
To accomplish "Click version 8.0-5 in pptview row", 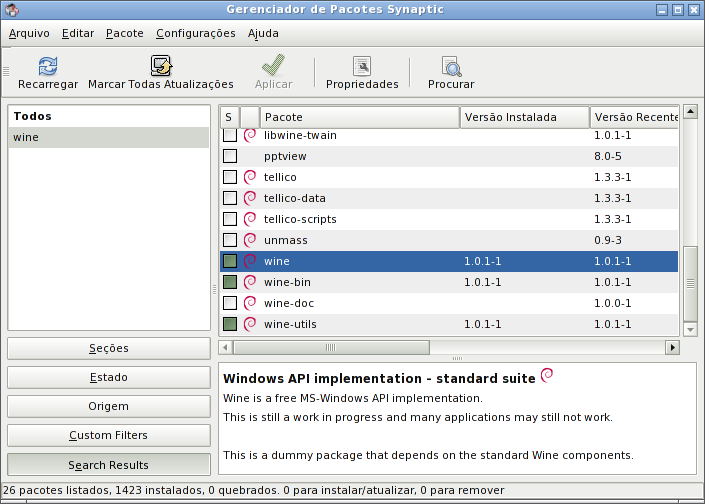I will point(607,156).
